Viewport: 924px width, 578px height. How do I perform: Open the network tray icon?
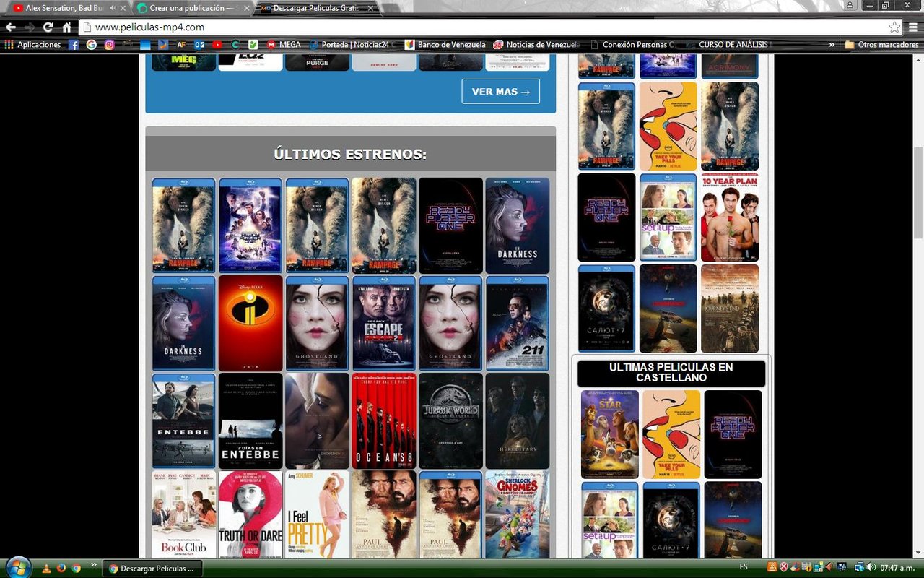(860, 567)
